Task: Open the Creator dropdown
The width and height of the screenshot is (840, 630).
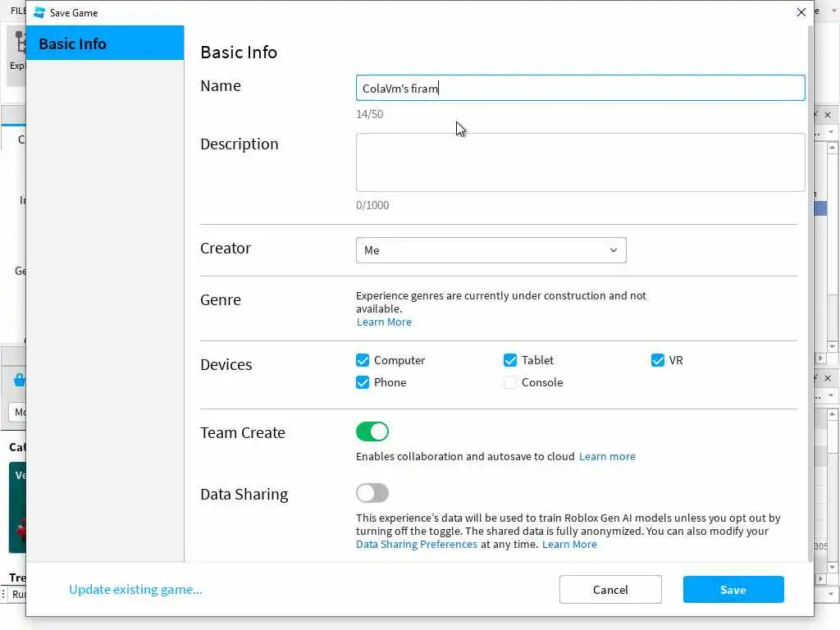Action: point(491,250)
